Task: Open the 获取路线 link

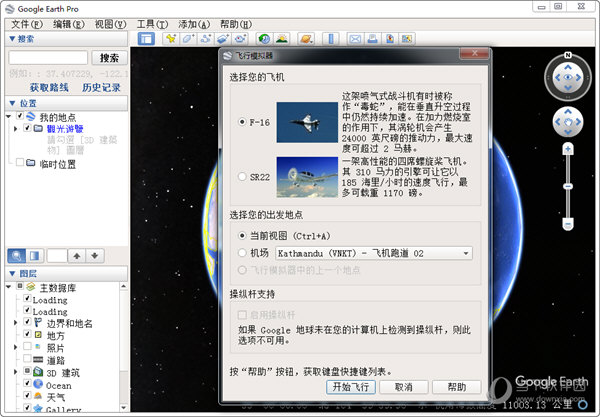Action: tap(49, 88)
